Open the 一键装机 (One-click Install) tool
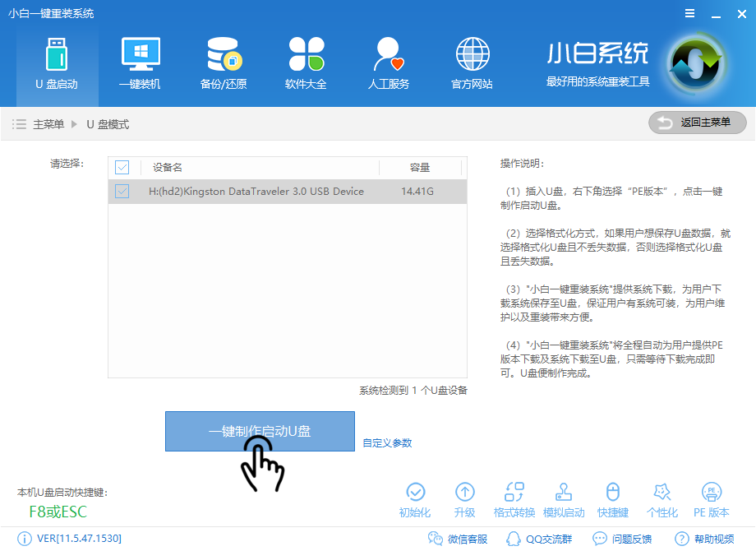This screenshot has width=756, height=551. click(140, 62)
